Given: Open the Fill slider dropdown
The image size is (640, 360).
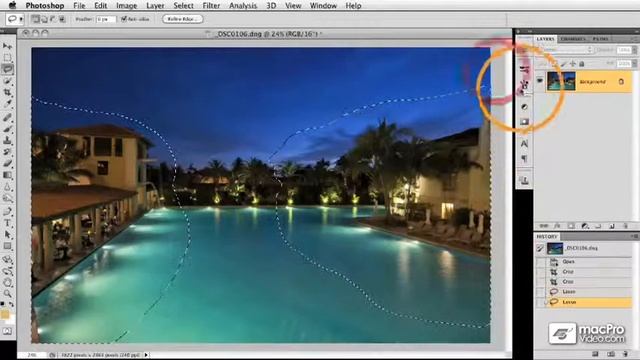Looking at the screenshot, I should [634, 64].
